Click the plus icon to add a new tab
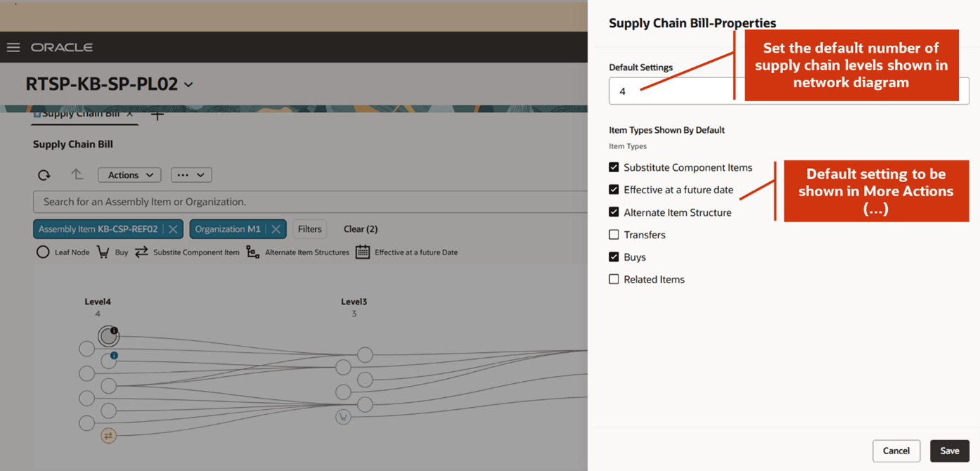 coord(157,117)
